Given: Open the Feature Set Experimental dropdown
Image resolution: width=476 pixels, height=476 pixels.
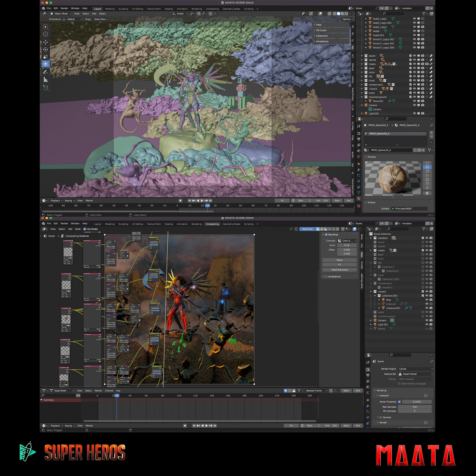Looking at the screenshot, I should (x=416, y=374).
